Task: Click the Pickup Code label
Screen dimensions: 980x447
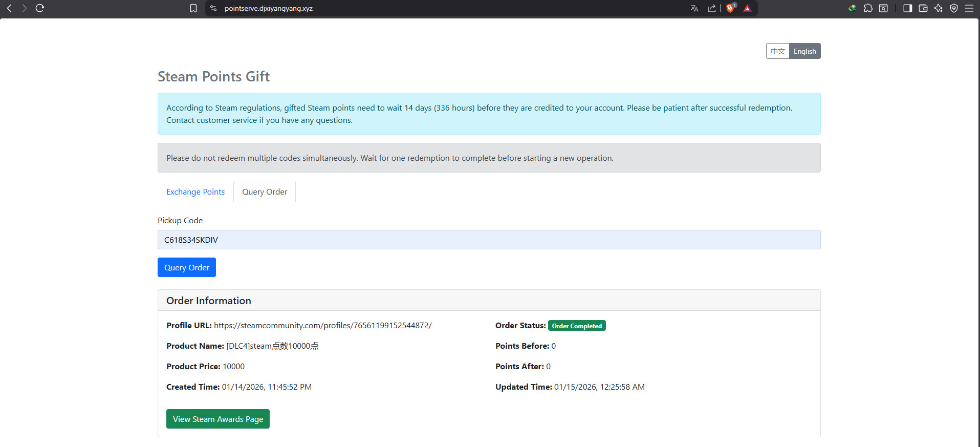Action: (x=180, y=220)
